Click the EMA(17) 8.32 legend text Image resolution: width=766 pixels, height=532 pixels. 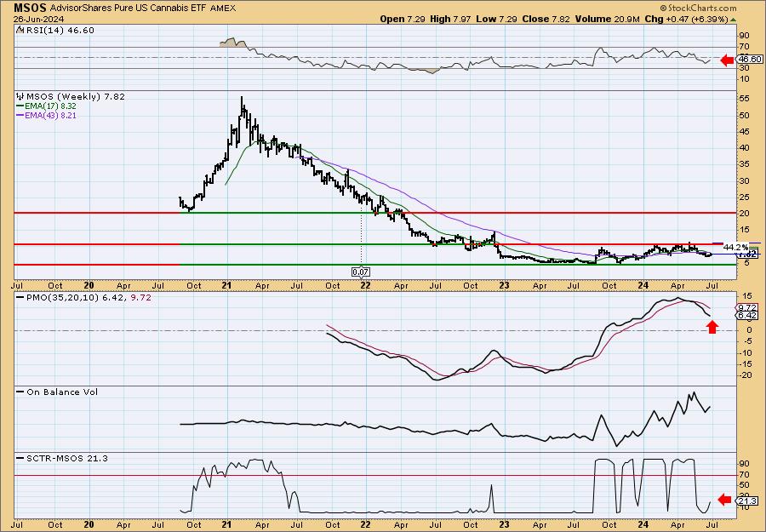(50, 106)
